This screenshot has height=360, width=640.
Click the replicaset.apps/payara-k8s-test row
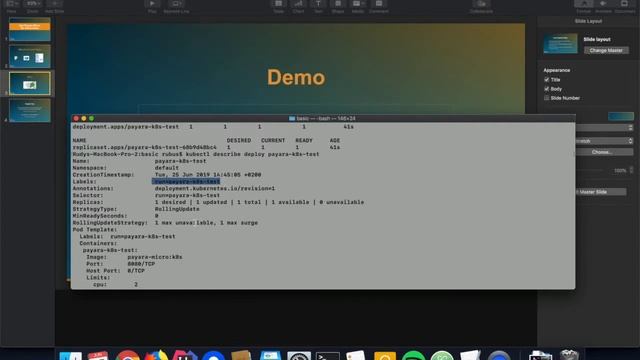pyautogui.click(x=206, y=147)
